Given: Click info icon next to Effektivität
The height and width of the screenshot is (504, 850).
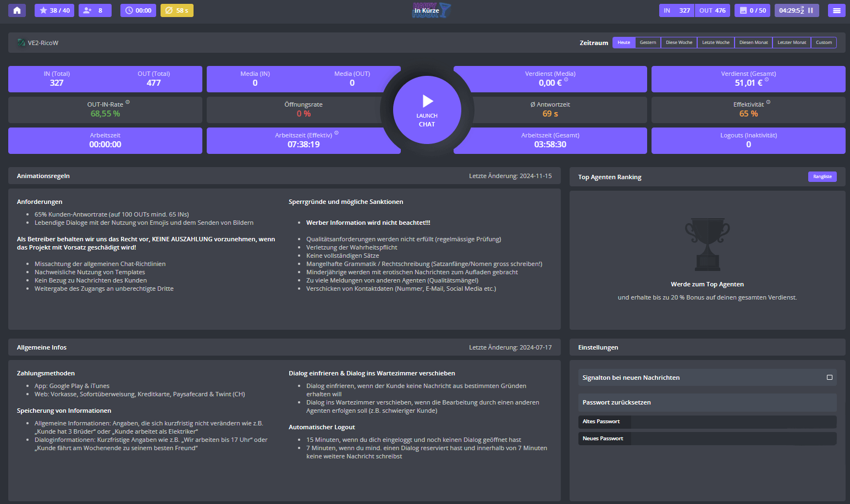Looking at the screenshot, I should pyautogui.click(x=768, y=102).
